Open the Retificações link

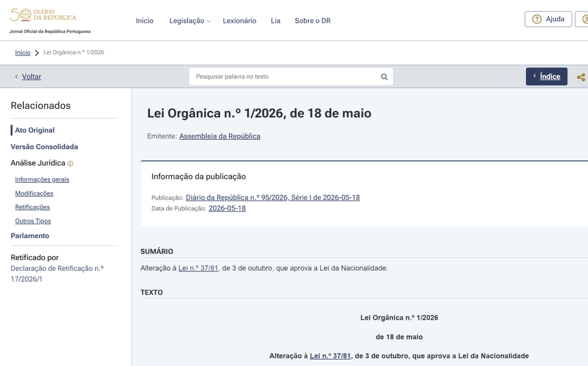tap(32, 207)
